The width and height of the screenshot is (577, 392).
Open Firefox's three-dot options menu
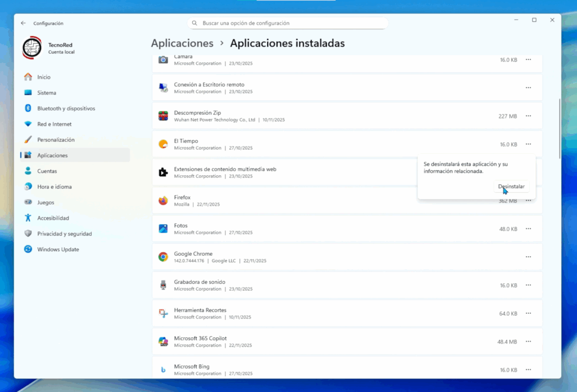click(x=529, y=200)
